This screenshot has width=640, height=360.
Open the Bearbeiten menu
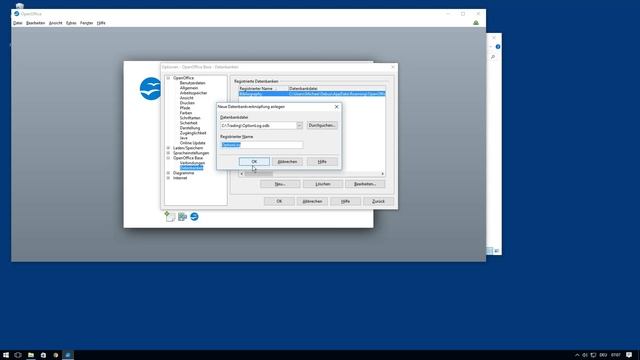pyautogui.click(x=36, y=23)
